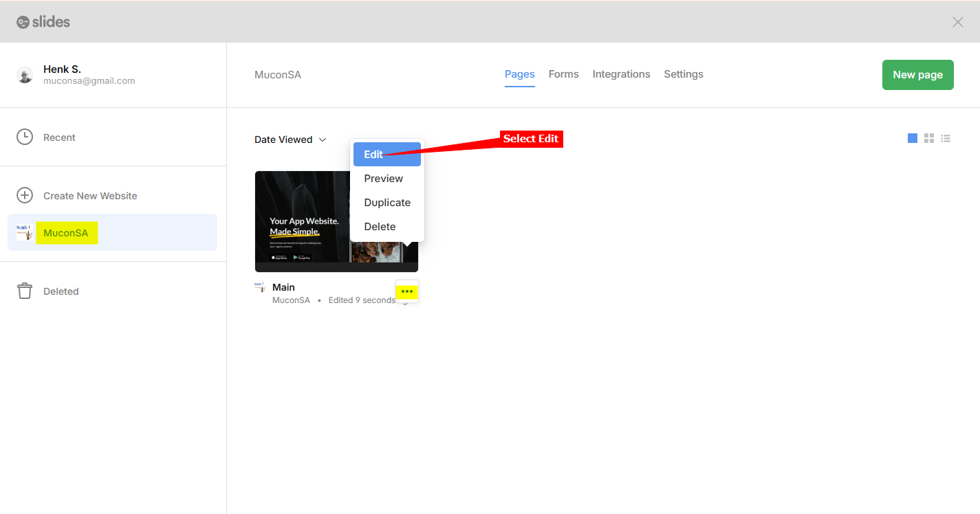Screen dimensions: 980x514
Task: Click the user avatar for Henk S.
Action: point(25,74)
